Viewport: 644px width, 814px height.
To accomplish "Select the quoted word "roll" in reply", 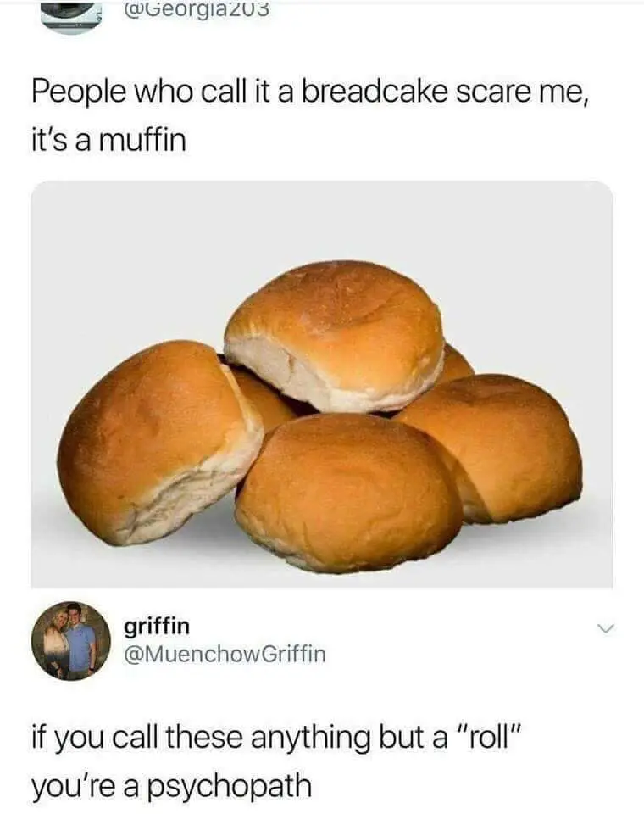I will (x=487, y=738).
